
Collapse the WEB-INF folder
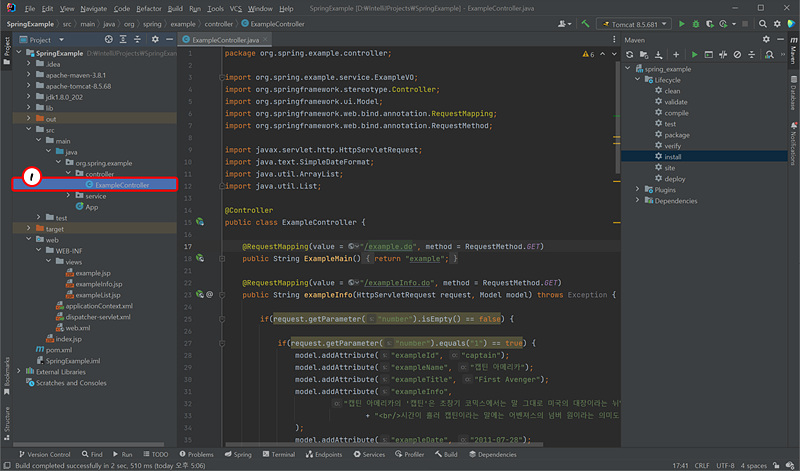click(38, 251)
